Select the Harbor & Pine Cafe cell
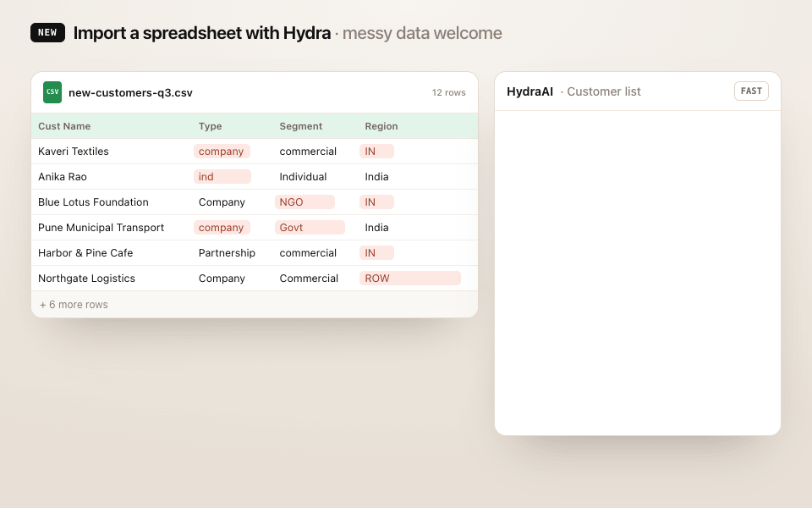Viewport: 812px width, 508px height. point(85,253)
